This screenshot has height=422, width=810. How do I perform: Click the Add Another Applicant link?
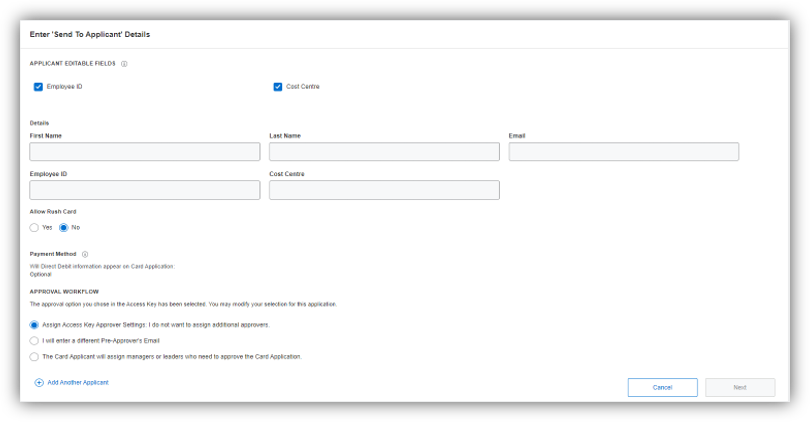pos(78,382)
